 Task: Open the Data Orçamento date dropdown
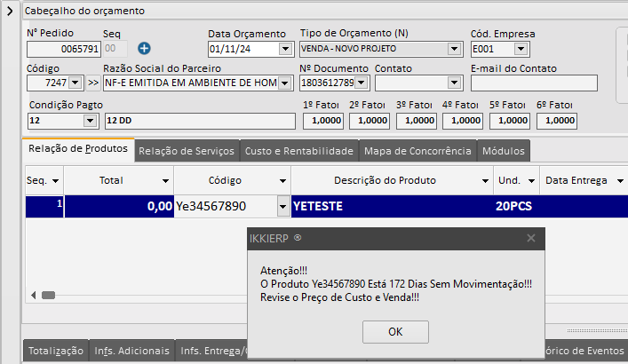285,49
